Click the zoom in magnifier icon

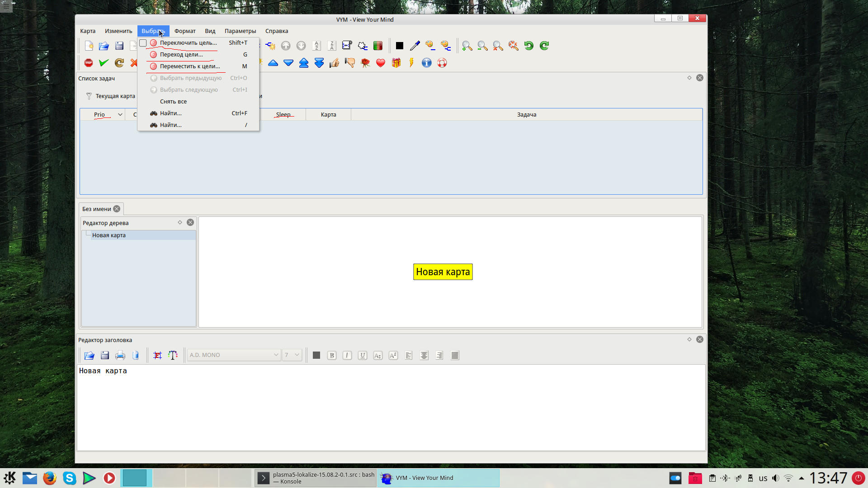click(467, 46)
